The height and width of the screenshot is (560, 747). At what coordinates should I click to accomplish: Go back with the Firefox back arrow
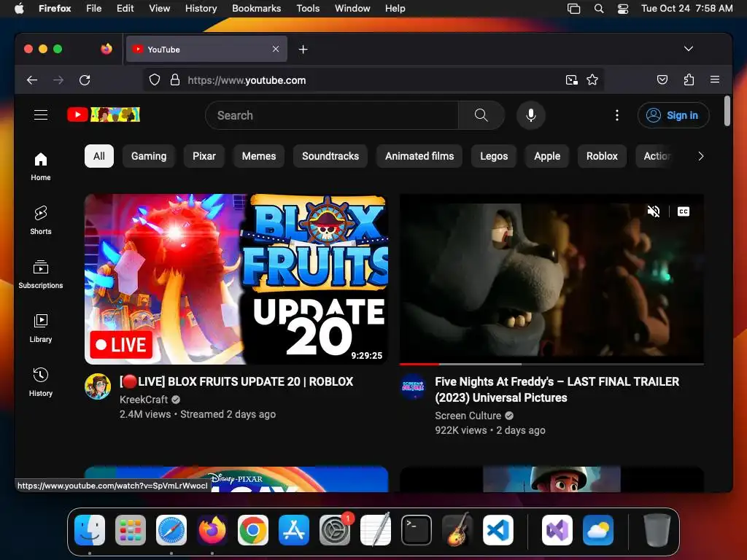coord(32,80)
